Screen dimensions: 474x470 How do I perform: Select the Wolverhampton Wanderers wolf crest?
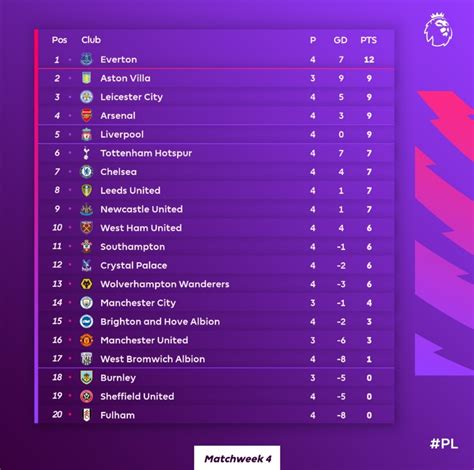click(87, 284)
